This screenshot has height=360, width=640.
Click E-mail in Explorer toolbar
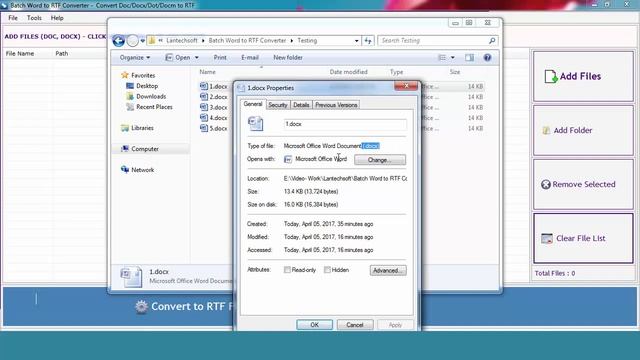pos(250,58)
